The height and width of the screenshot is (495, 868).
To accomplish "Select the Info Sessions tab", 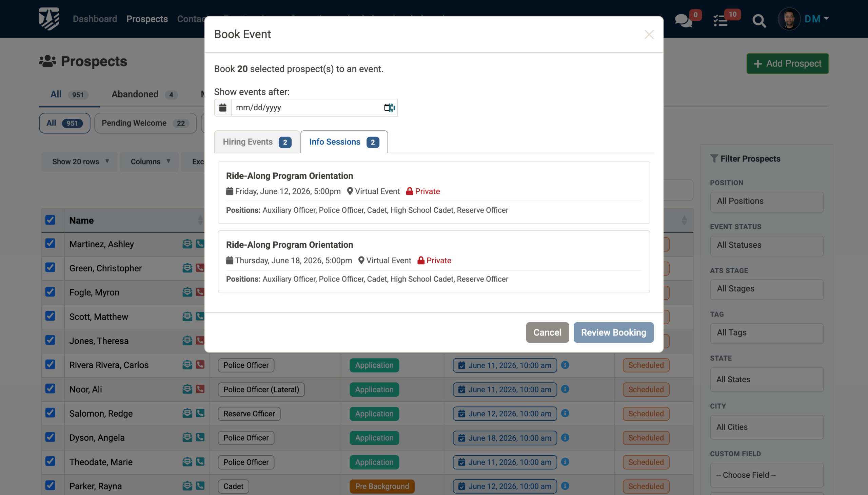I will pyautogui.click(x=344, y=142).
